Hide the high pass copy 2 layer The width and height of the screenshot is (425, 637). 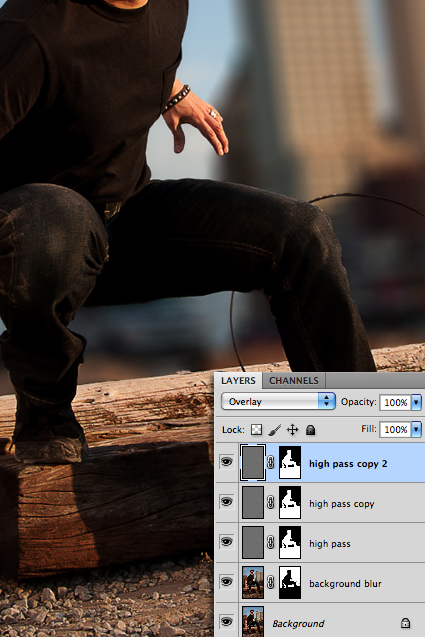tap(227, 462)
